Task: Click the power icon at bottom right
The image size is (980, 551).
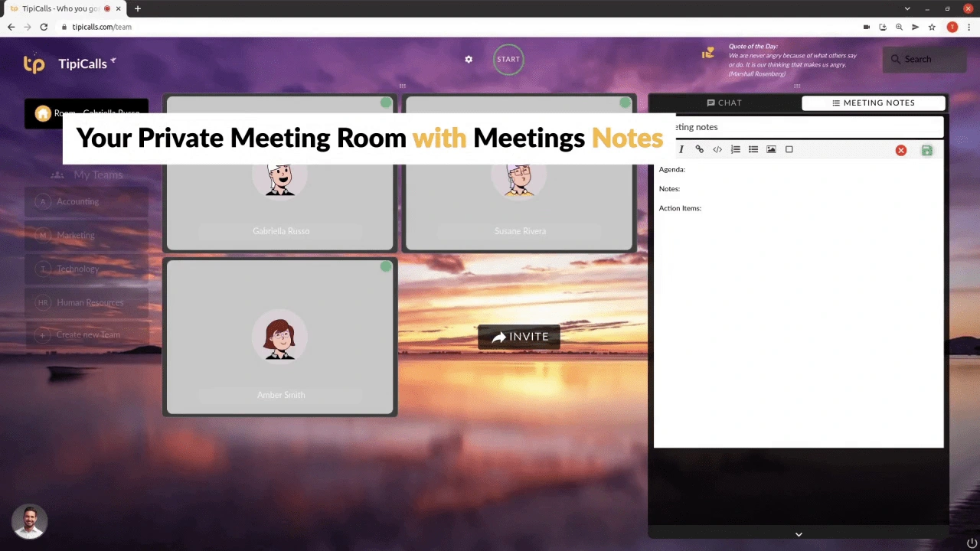Action: point(972,543)
